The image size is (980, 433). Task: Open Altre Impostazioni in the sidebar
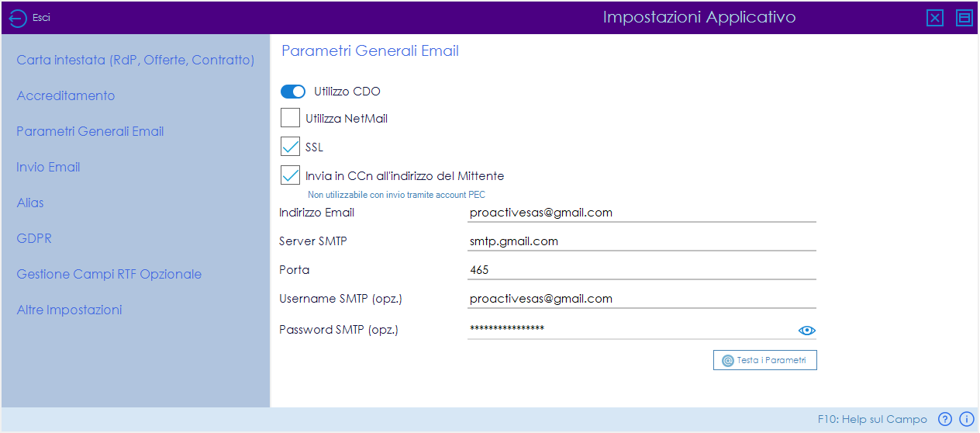(x=70, y=310)
